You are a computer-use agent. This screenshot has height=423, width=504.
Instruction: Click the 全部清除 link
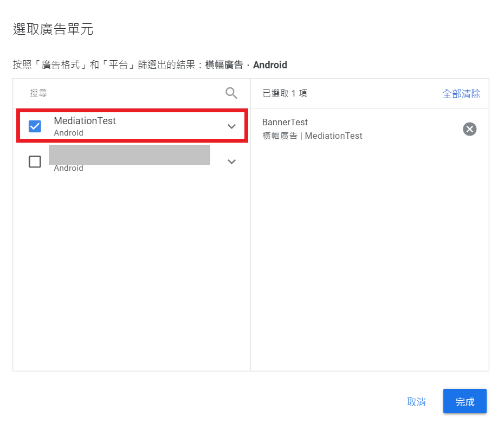[461, 94]
